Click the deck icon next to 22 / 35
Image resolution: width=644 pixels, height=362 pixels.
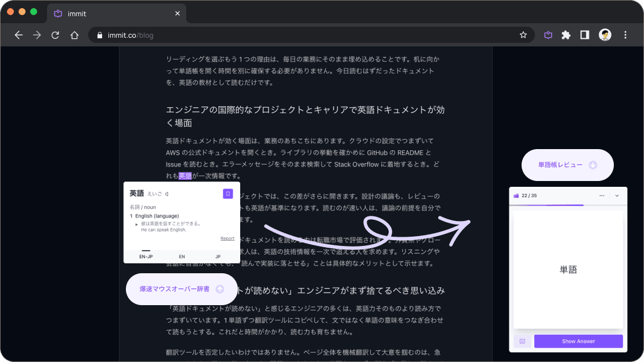[x=516, y=196]
